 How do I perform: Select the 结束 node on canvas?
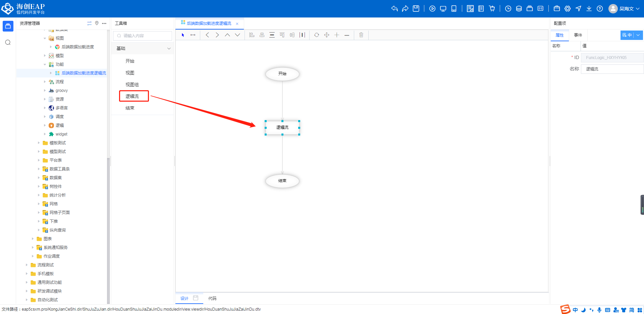[282, 181]
